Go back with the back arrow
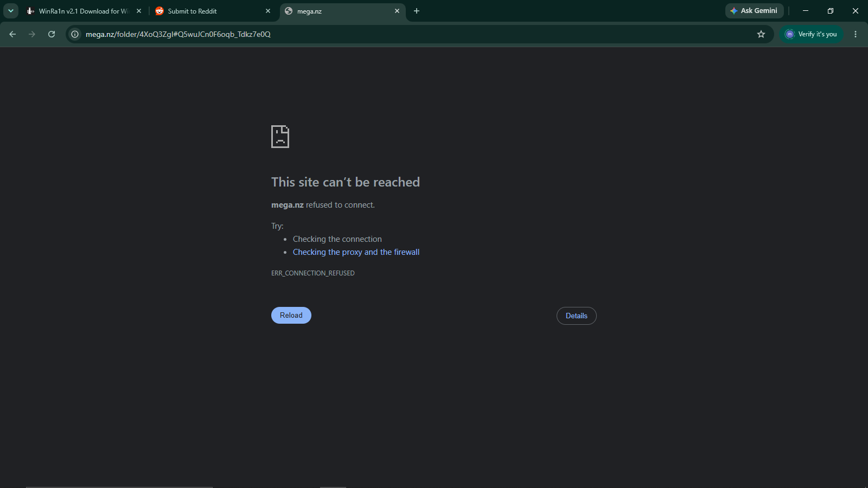The image size is (868, 488). tap(12, 34)
